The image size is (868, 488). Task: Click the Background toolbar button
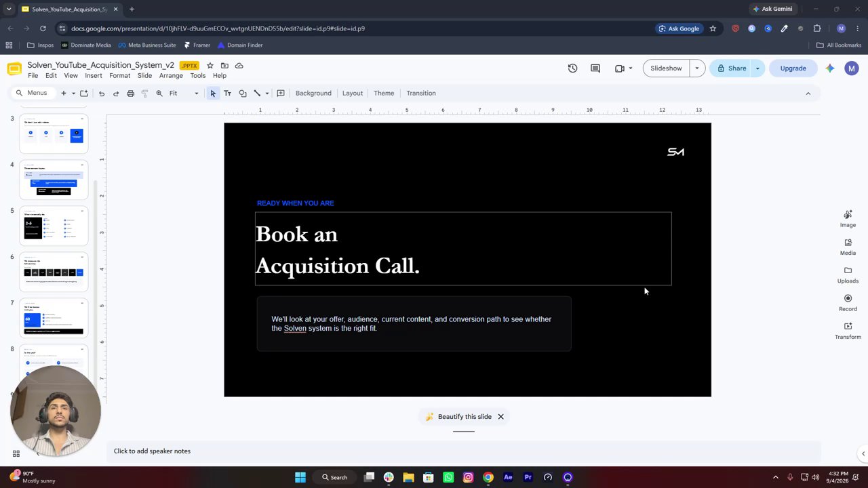point(313,94)
